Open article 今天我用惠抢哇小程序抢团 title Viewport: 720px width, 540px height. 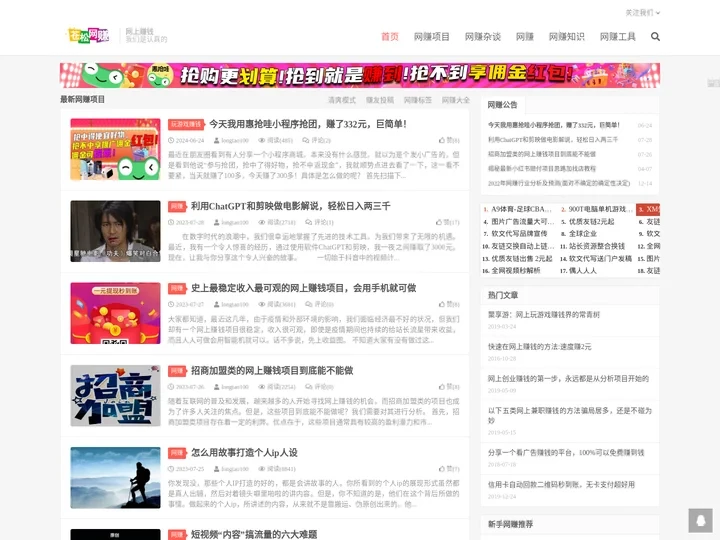coord(308,124)
